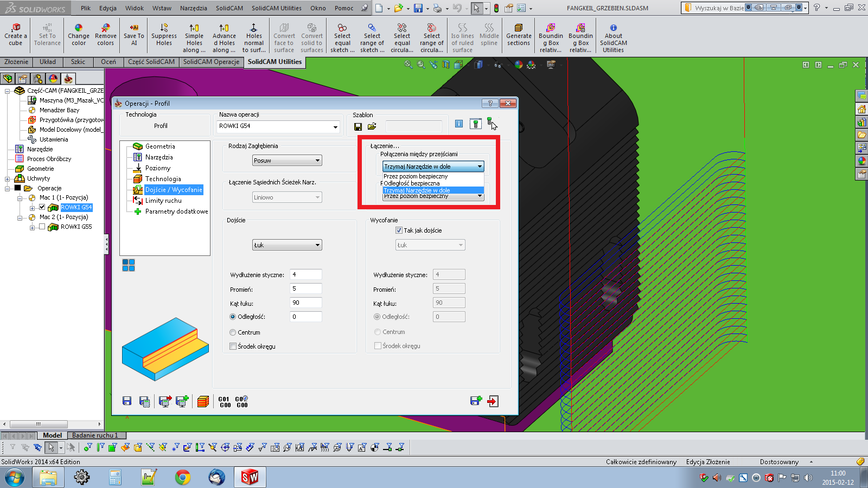Open Google Chrome from taskbar
This screenshot has height=488, width=868.
click(x=183, y=477)
